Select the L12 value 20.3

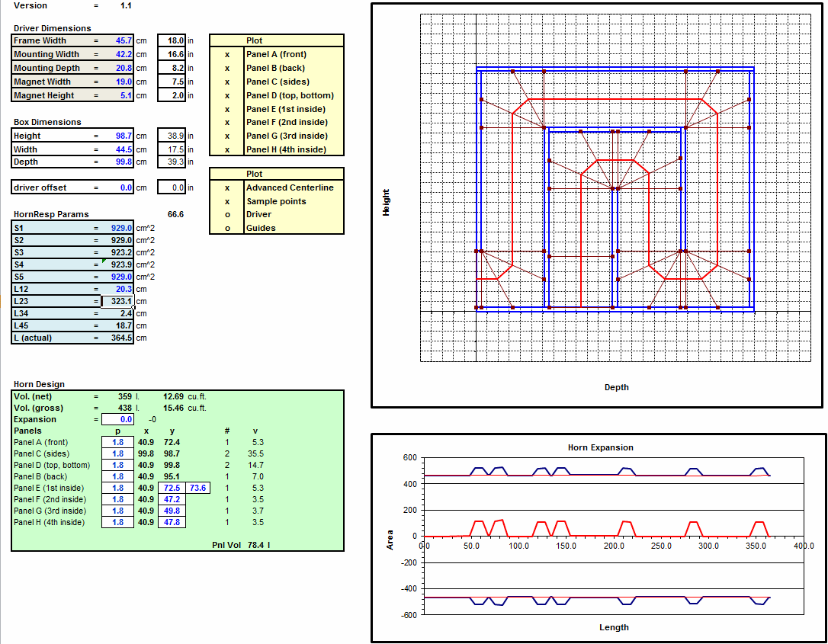(x=117, y=289)
